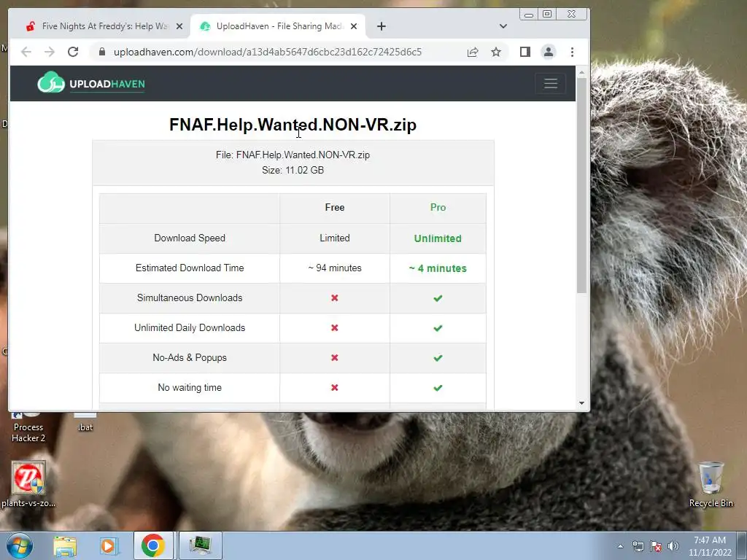The width and height of the screenshot is (747, 560).
Task: Open Chrome three-dot menu
Action: tap(572, 52)
